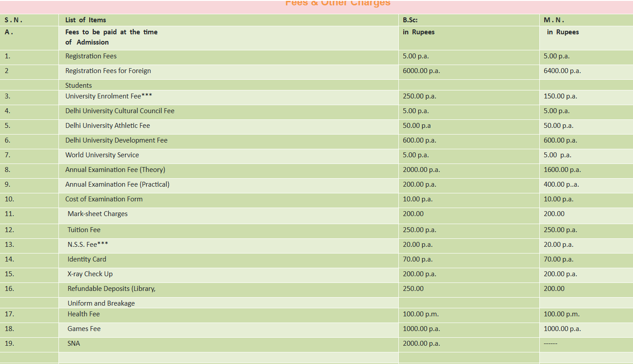This screenshot has width=633, height=364.
Task: Select 'Delhi University Cultural Council Fee' text
Action: [x=120, y=111]
